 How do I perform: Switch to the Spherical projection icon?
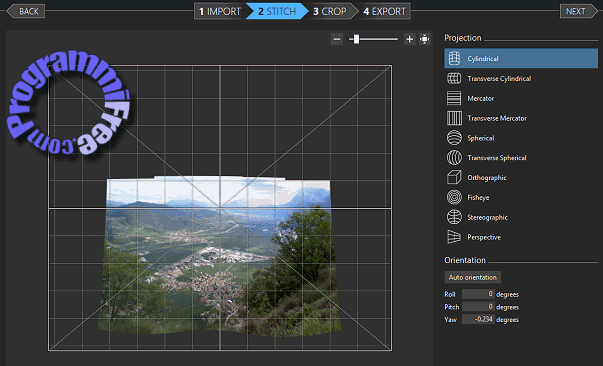454,138
